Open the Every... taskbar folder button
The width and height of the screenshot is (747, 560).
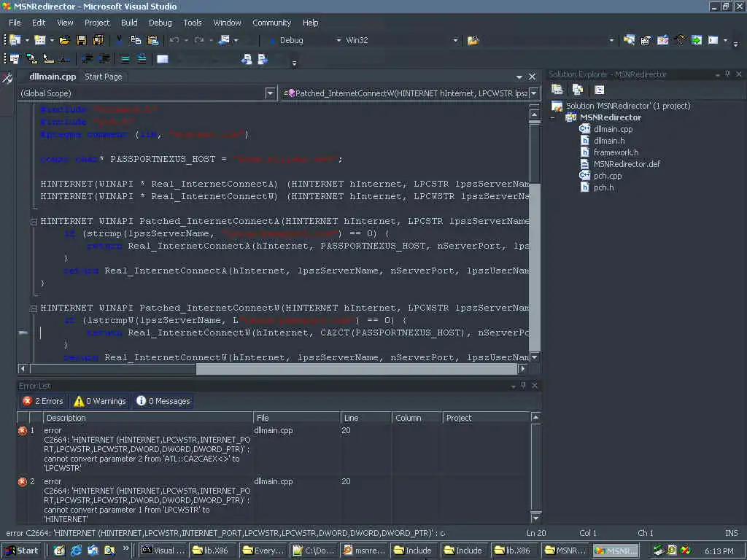pyautogui.click(x=262, y=551)
